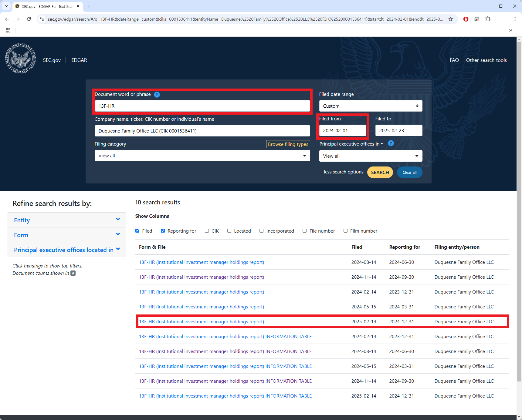
Task: Open the EDGAR header link
Action: click(x=79, y=60)
